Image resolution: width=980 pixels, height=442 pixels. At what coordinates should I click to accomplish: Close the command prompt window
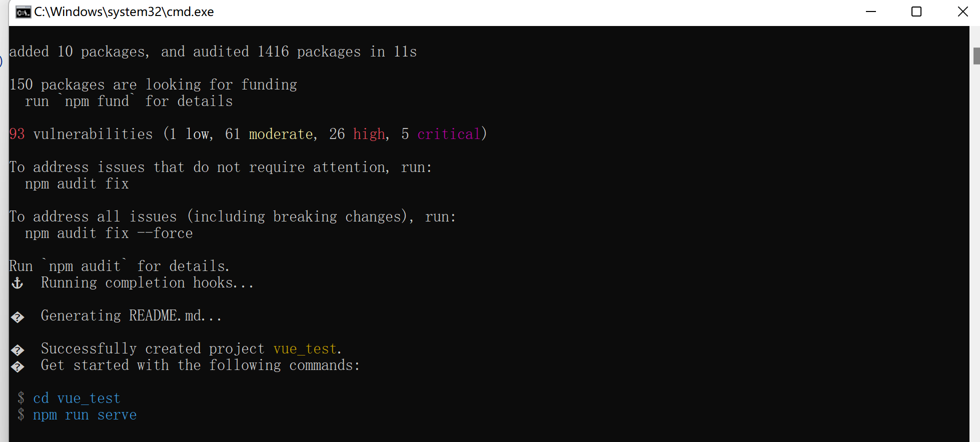(962, 12)
